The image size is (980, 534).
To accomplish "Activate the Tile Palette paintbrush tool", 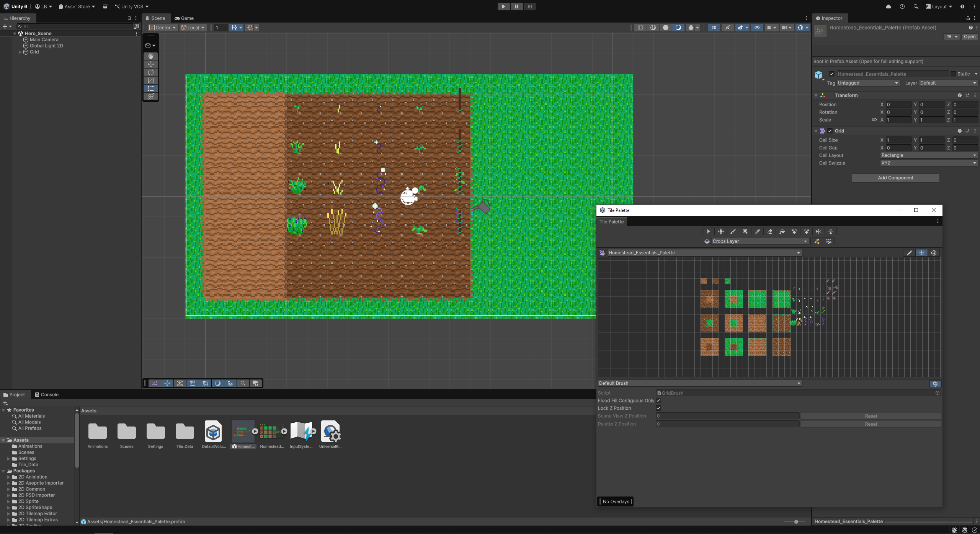I will 733,231.
